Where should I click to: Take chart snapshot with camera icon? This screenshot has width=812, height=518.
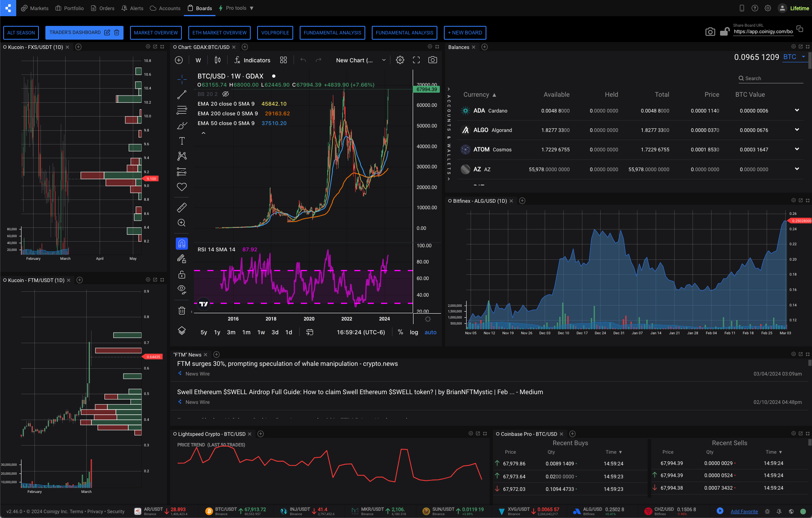433,60
